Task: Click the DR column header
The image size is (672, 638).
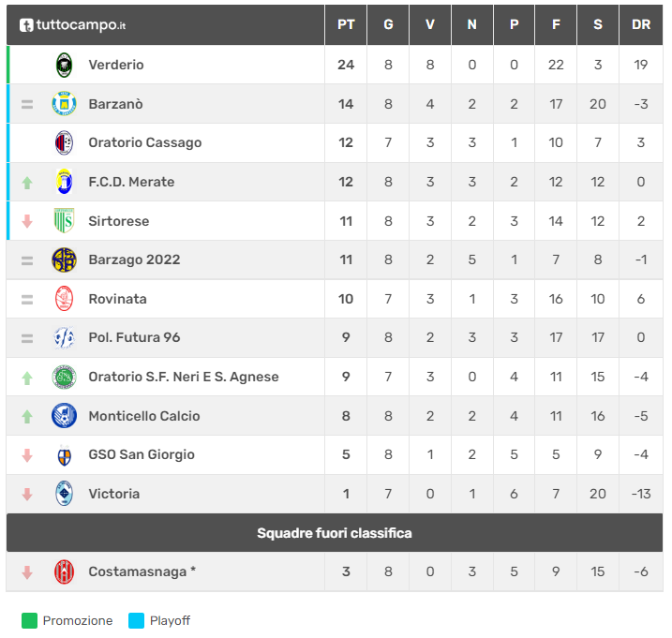Action: [641, 25]
